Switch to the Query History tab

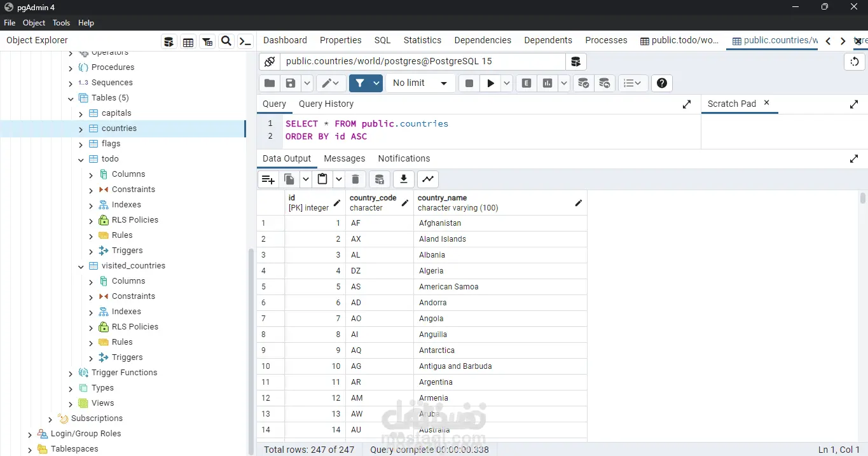tap(326, 104)
